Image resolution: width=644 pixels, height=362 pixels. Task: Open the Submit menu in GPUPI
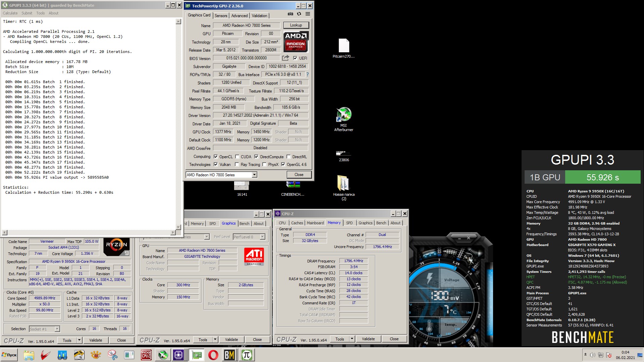pos(27,13)
